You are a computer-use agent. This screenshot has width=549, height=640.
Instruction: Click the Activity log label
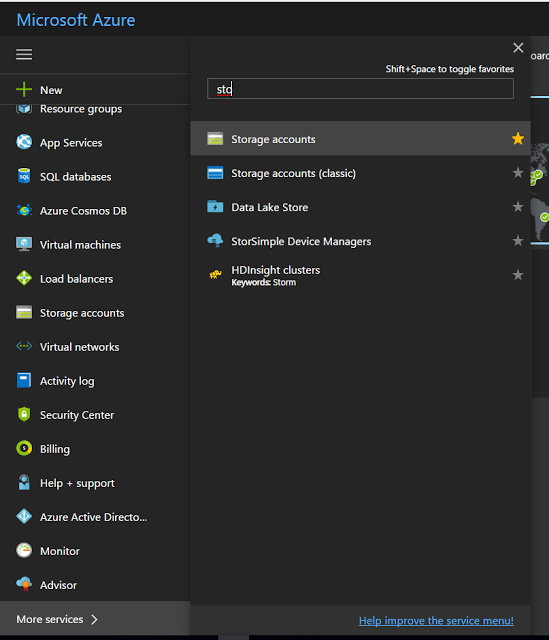[67, 381]
